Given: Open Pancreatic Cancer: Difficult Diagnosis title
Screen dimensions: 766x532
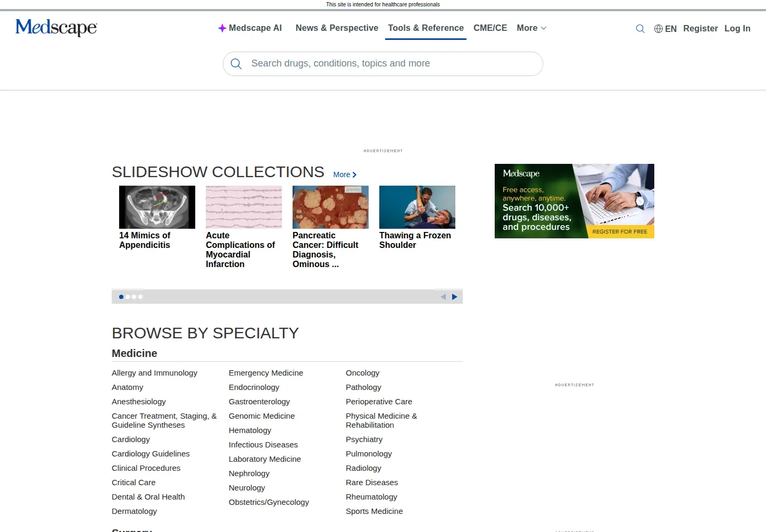Looking at the screenshot, I should (326, 250).
